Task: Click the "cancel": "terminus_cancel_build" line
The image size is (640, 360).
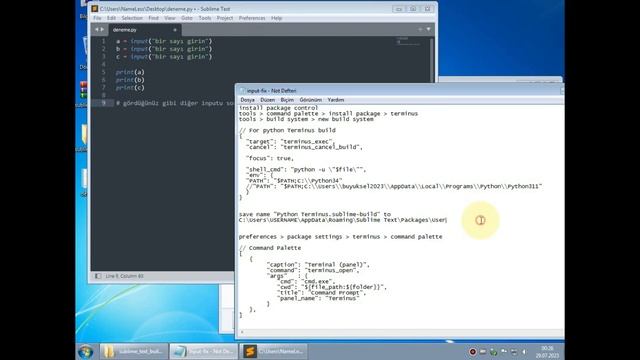Action: pos(304,147)
